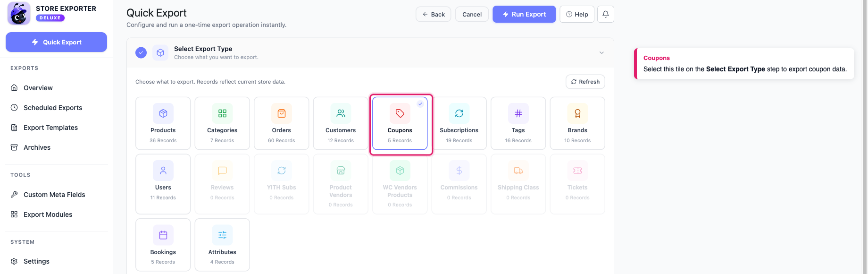Select the Orders export tile
This screenshot has width=868, height=274.
pyautogui.click(x=282, y=123)
